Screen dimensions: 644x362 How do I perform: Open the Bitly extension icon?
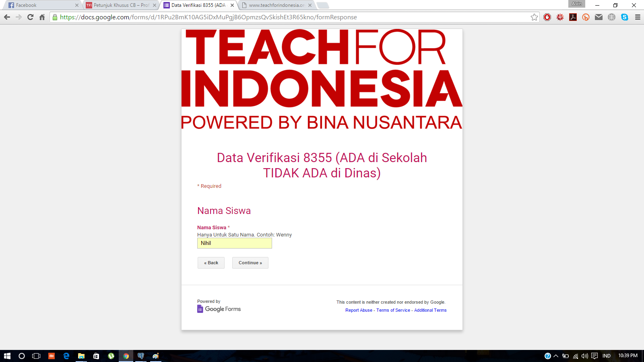pyautogui.click(x=586, y=17)
